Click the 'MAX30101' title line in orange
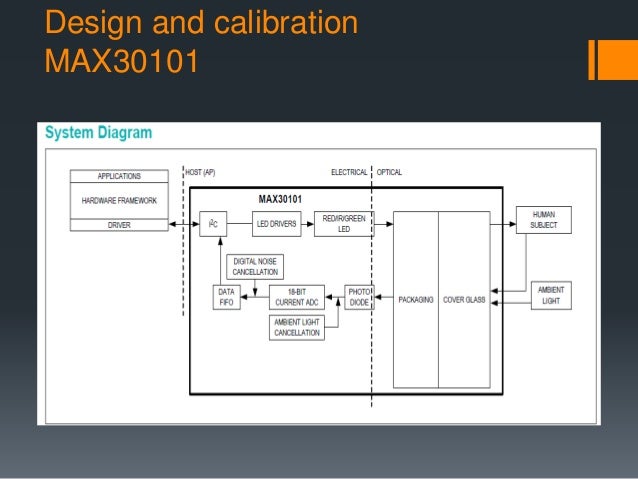Image resolution: width=638 pixels, height=479 pixels. click(x=121, y=61)
